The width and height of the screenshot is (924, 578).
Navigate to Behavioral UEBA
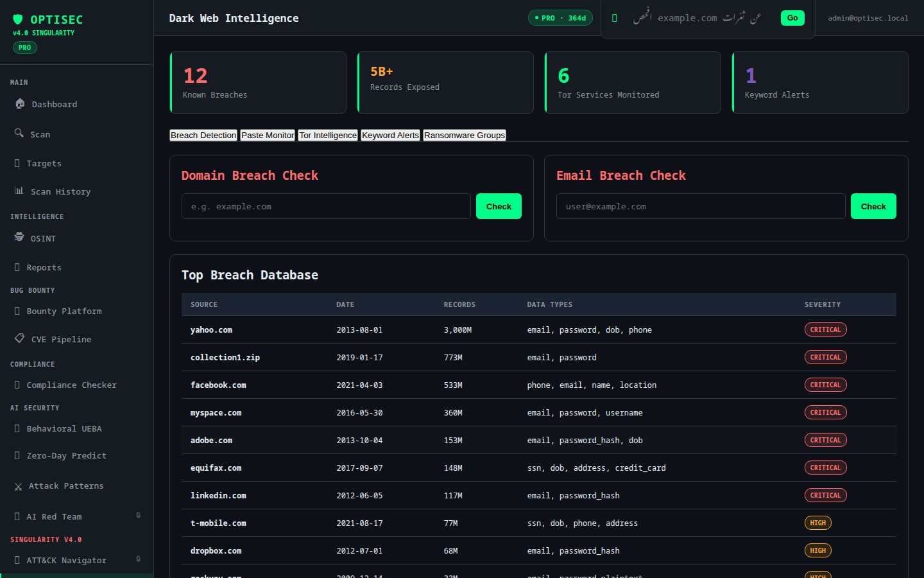click(77, 428)
